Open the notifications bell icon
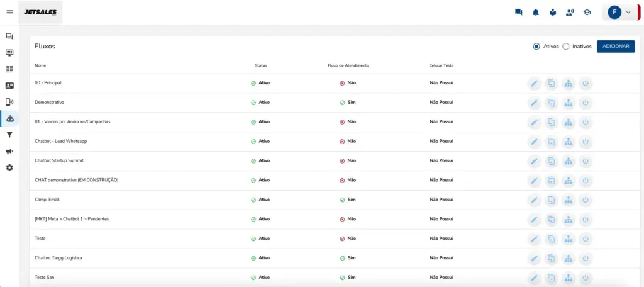Viewport: 644px width, 287px height. (536, 12)
